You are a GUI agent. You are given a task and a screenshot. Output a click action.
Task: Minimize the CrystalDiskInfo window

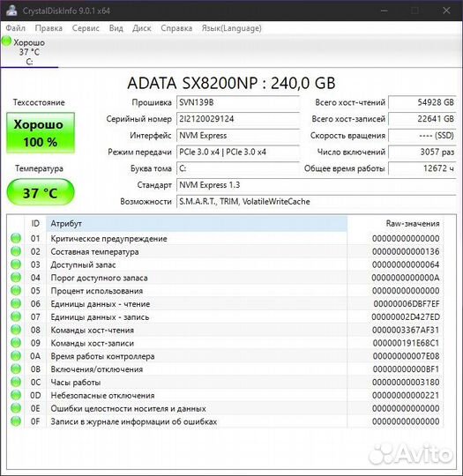click(x=385, y=11)
